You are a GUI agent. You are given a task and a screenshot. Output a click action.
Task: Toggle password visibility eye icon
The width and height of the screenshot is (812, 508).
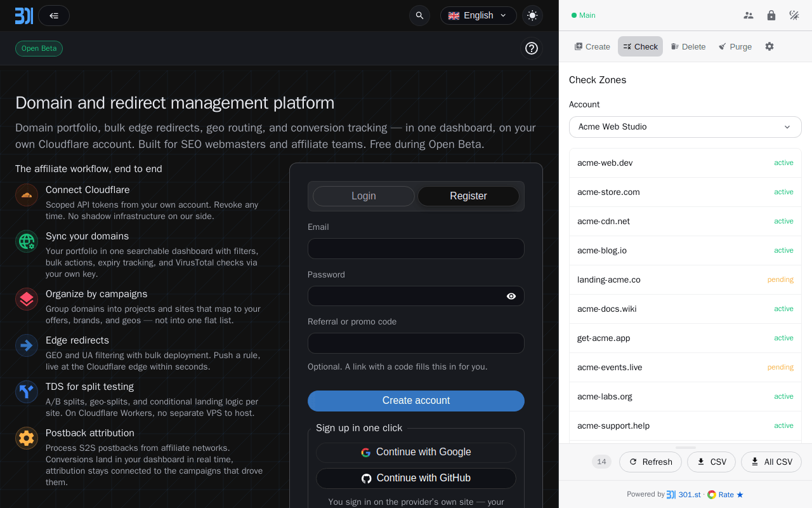[511, 296]
